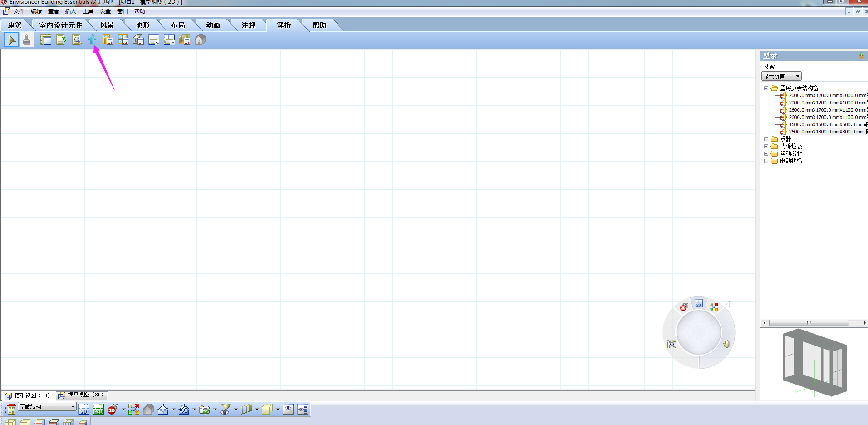Viewport: 868px width, 425px height.
Task: Select the 1600.0 mmX1500.0 mmX600.0 mm item
Action: click(828, 124)
